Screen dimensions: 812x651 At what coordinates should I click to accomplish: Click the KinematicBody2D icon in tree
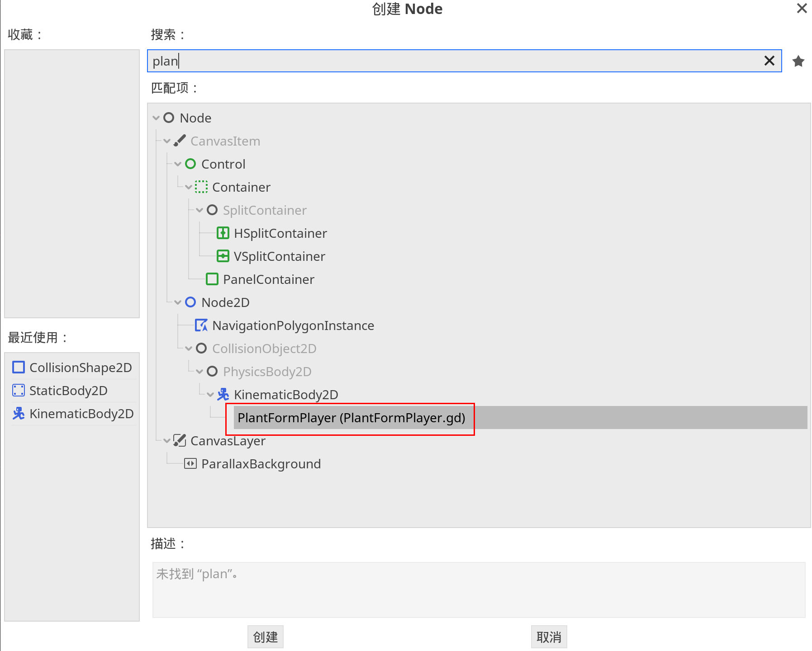pos(223,394)
